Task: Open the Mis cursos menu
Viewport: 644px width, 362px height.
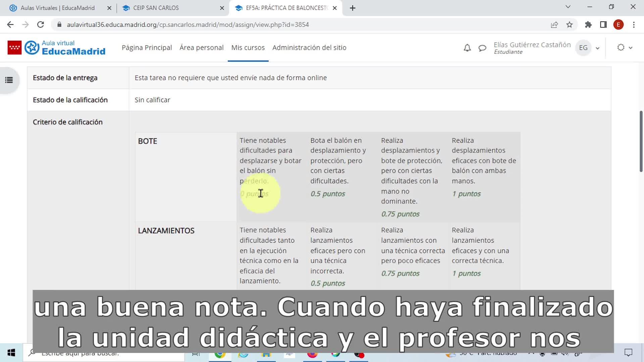Action: tap(248, 48)
